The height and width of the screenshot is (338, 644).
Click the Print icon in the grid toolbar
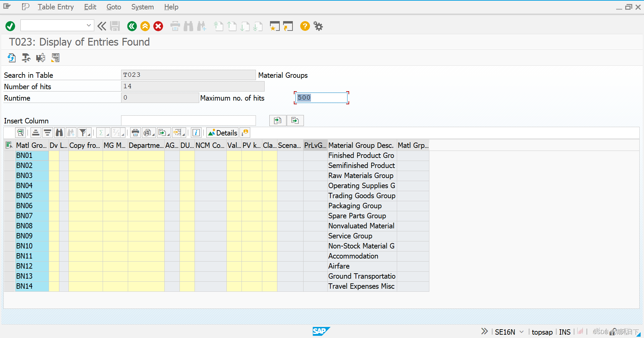(135, 132)
